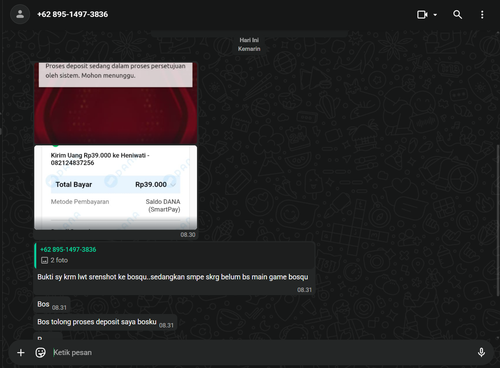Open contact profile avatar in the header

point(20,14)
